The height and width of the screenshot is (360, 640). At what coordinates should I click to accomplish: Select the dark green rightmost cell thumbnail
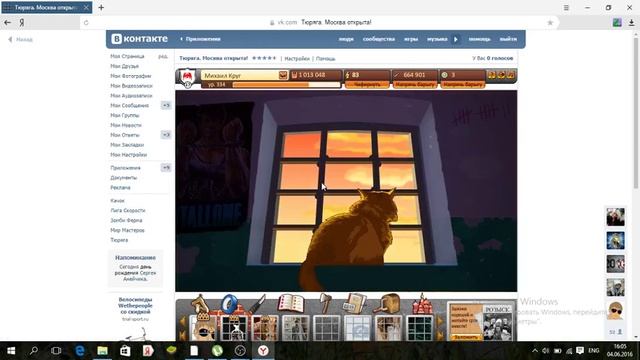(x=420, y=328)
